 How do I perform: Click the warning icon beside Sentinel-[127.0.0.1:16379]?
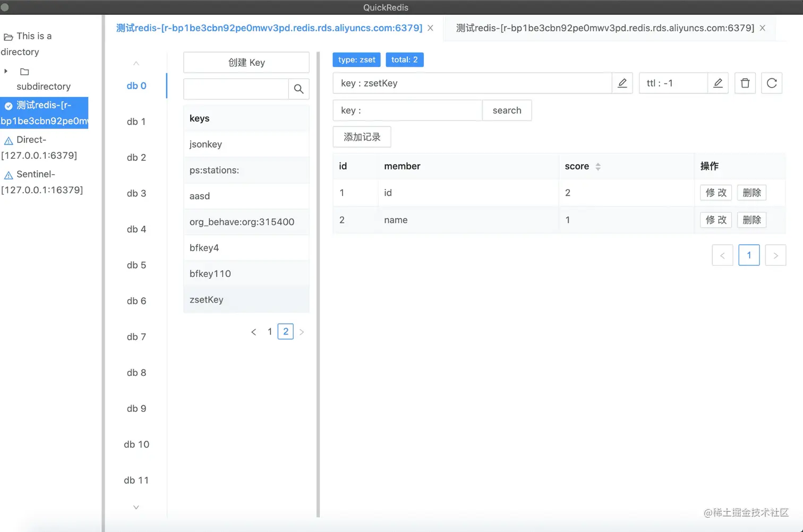pyautogui.click(x=8, y=175)
